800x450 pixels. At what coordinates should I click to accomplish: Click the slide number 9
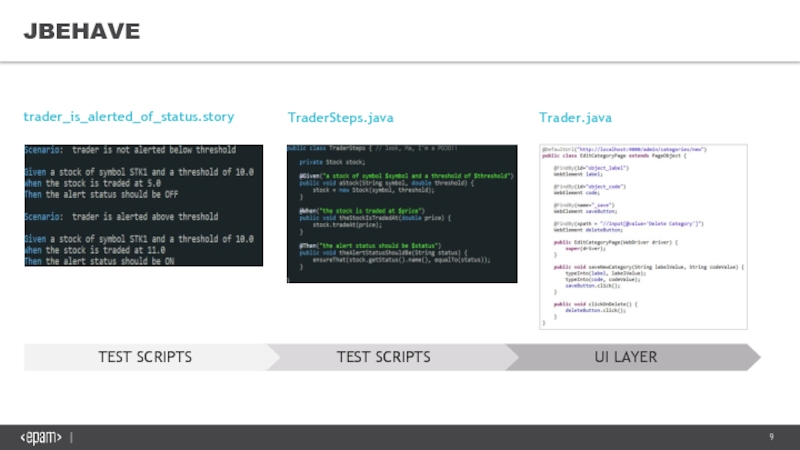click(x=772, y=437)
